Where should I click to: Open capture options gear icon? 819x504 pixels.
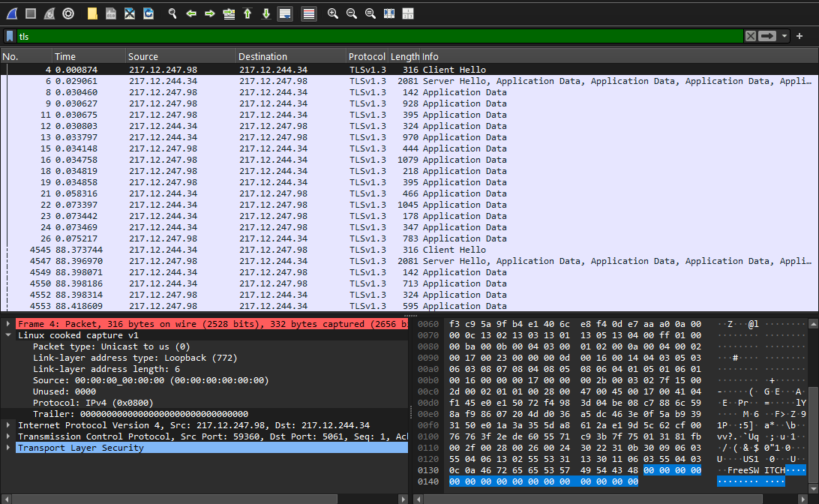[68, 13]
